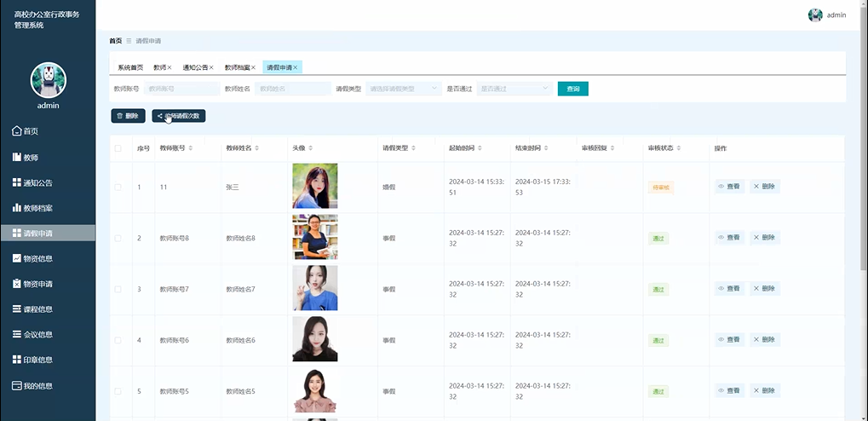Open 课程信息 in the sidebar menu
Viewport: 868px width, 421px height.
click(x=48, y=309)
